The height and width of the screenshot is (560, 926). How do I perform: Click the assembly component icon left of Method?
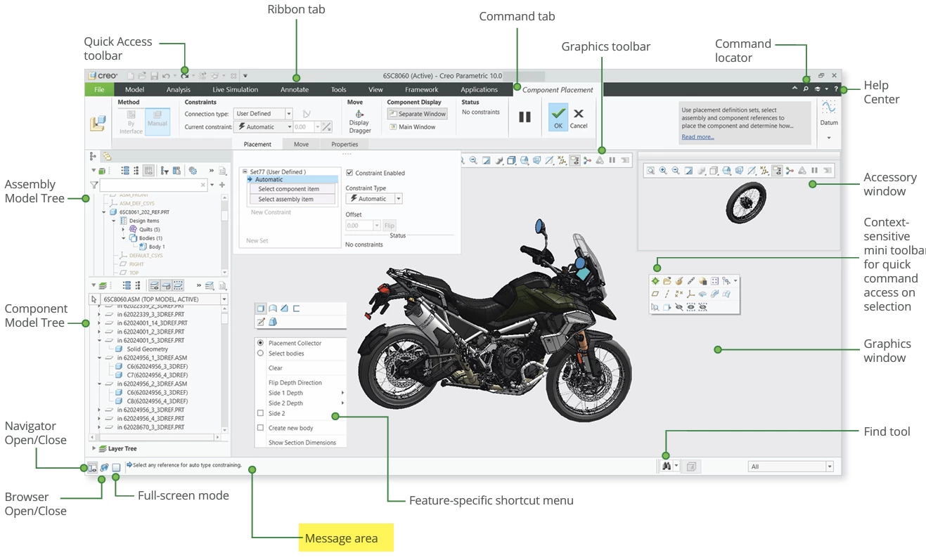click(x=97, y=124)
